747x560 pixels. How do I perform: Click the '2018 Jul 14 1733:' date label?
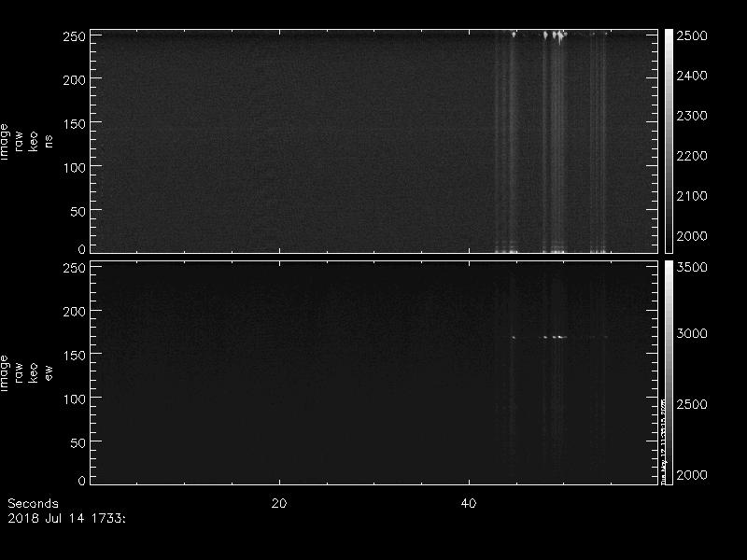66,518
